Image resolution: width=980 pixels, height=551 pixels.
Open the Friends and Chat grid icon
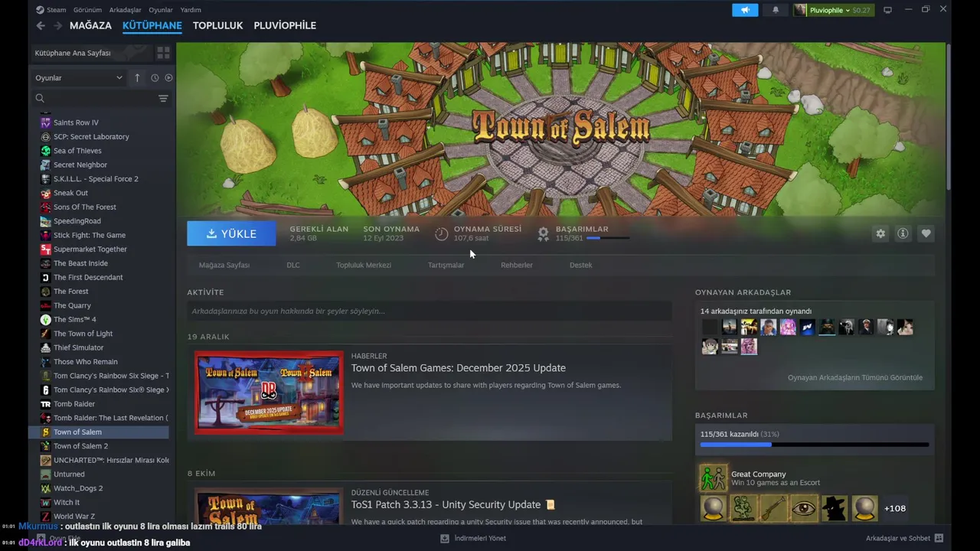[939, 538]
